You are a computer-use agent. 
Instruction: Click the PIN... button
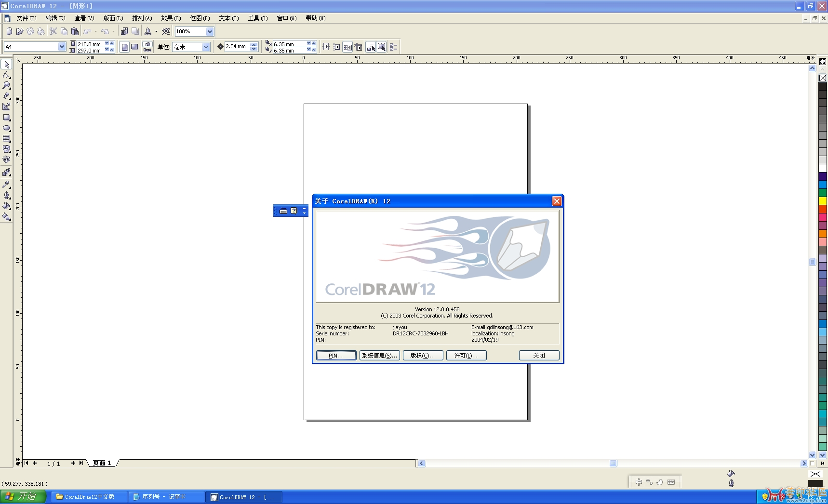point(336,356)
